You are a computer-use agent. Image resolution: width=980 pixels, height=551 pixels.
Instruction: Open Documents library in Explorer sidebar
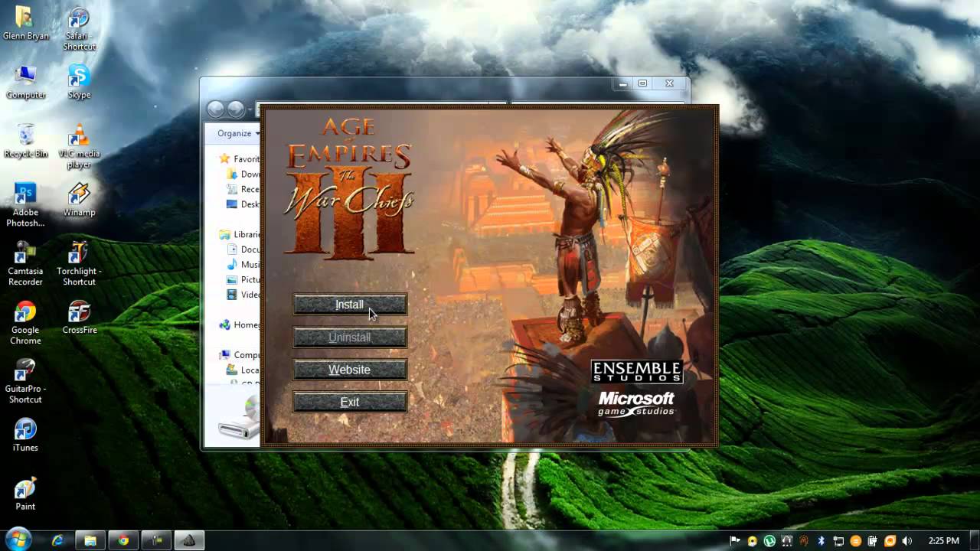pyautogui.click(x=243, y=249)
